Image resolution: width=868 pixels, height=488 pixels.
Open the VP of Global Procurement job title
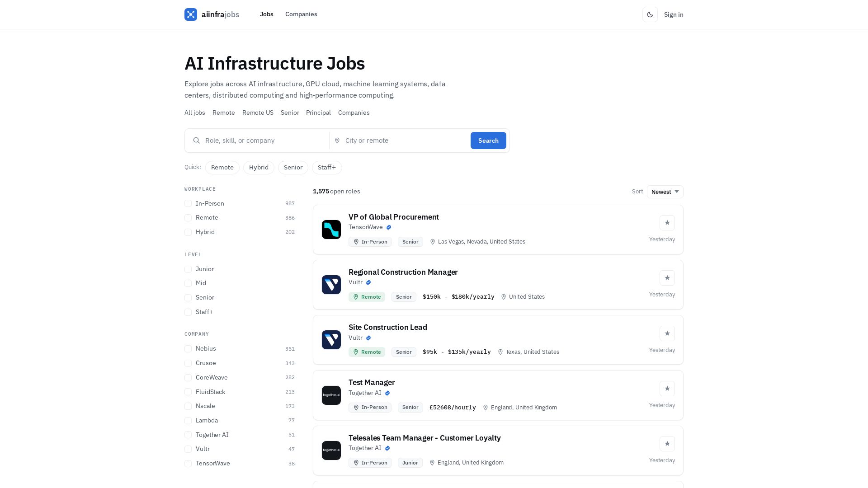[394, 217]
